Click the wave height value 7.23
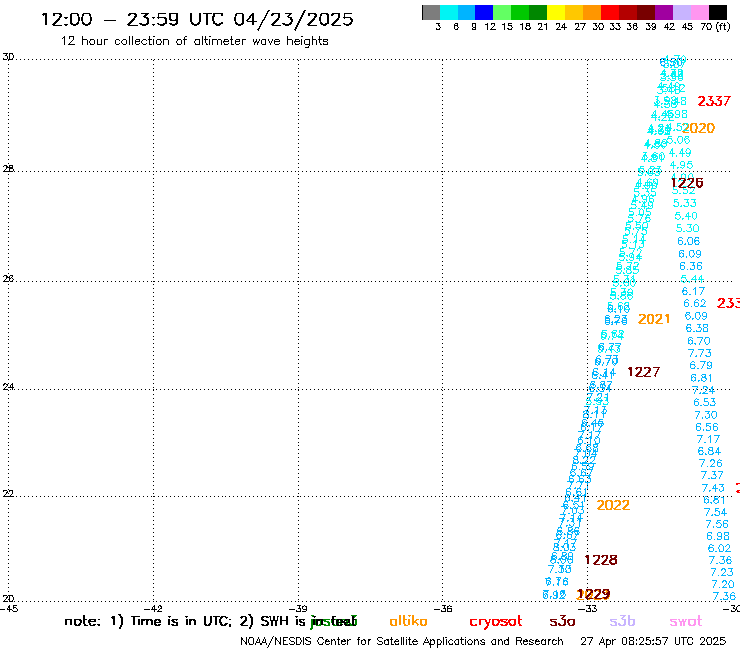 pos(722,572)
